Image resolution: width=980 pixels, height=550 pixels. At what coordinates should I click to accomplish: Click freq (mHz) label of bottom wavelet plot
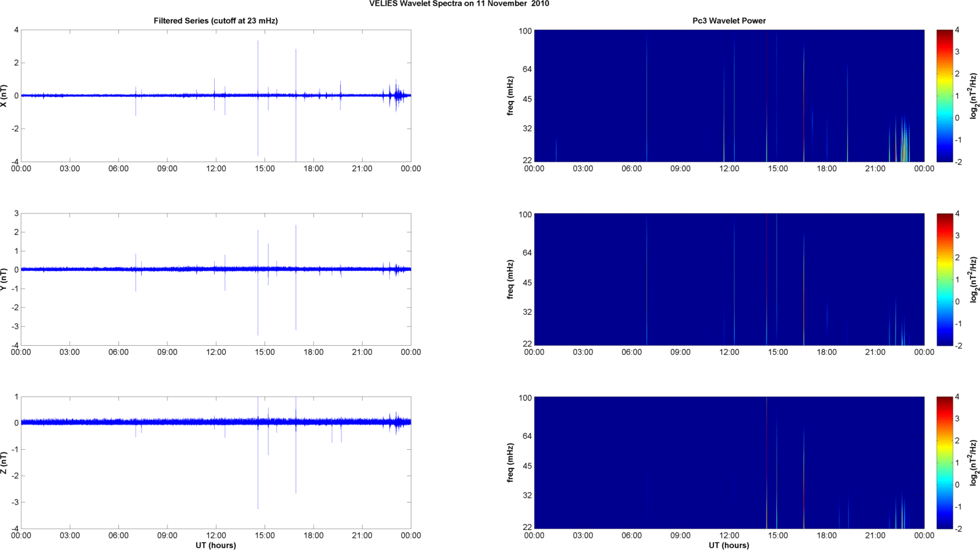[x=510, y=463]
